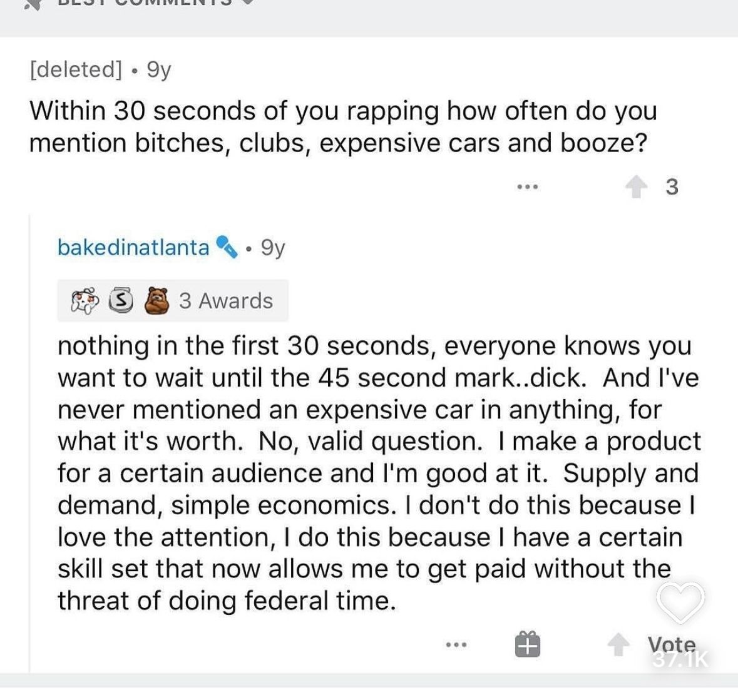This screenshot has width=738, height=700.
Task: Give an award with the gift icon
Action: coord(527,644)
